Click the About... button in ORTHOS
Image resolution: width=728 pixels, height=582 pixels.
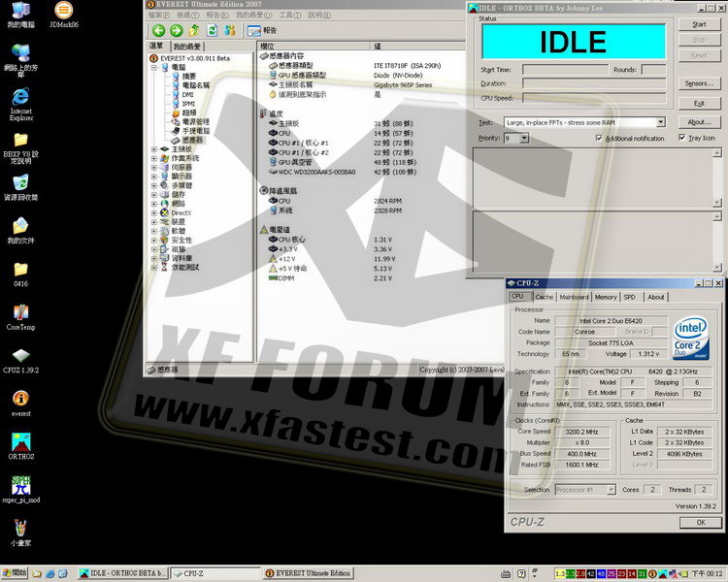(x=699, y=122)
